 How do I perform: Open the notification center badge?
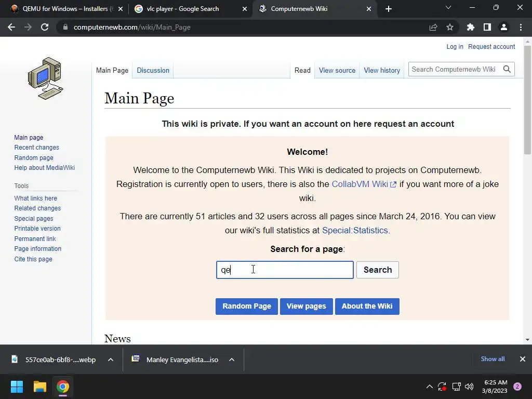click(x=517, y=387)
